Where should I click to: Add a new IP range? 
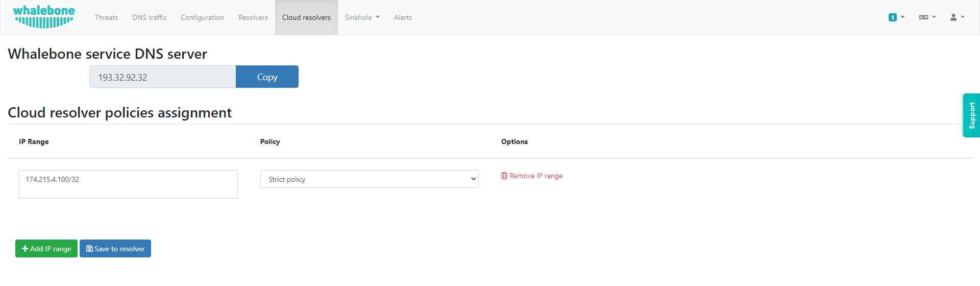coord(46,249)
